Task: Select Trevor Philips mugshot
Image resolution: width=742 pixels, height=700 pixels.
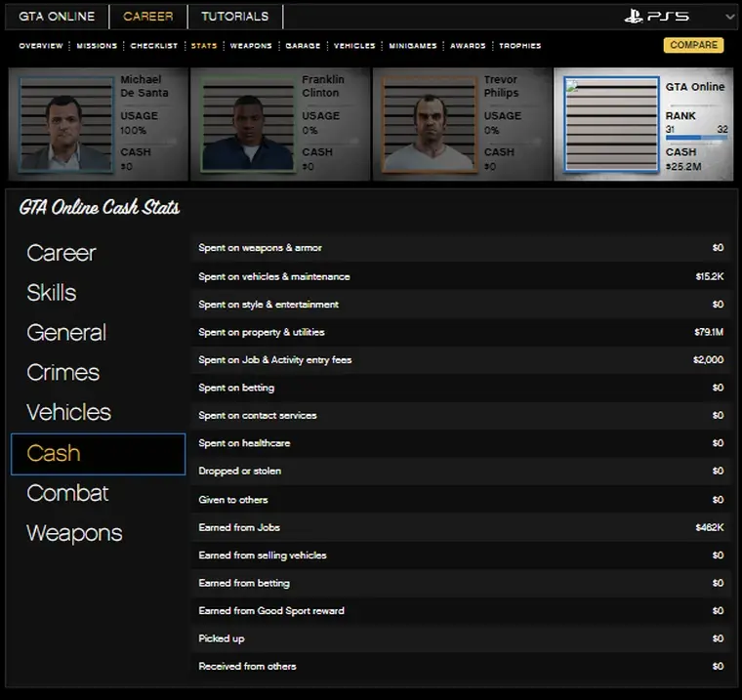Action: 430,125
